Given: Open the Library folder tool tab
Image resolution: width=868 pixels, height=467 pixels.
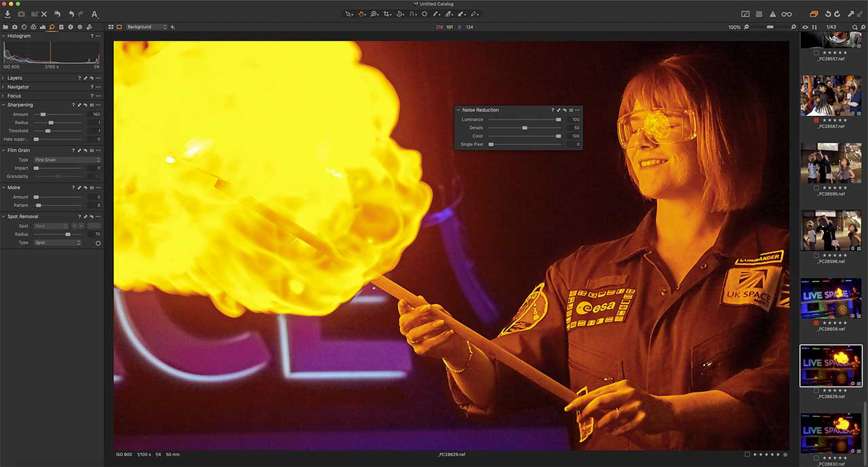Looking at the screenshot, I should coord(5,26).
